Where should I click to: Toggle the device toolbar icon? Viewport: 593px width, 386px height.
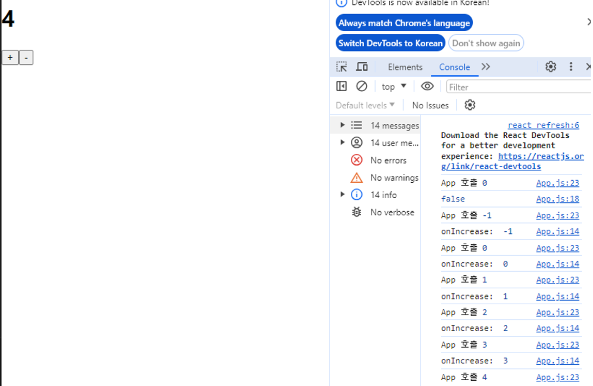click(362, 67)
